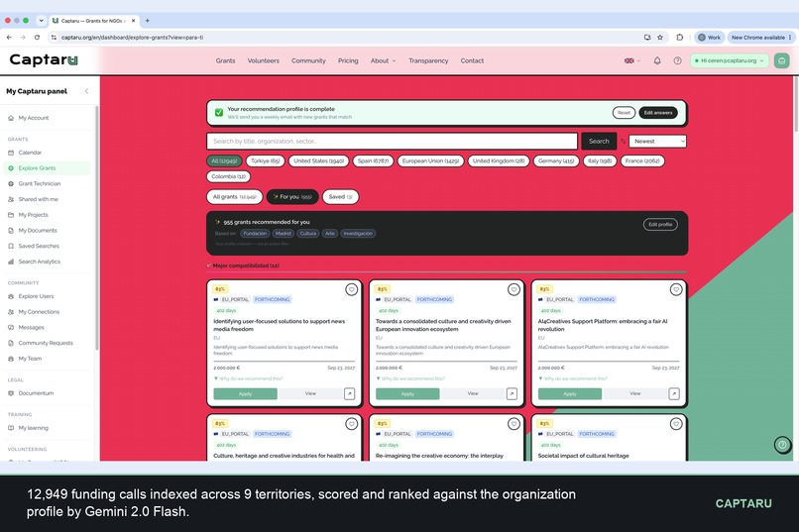The width and height of the screenshot is (799, 532).
Task: Switch to For you tab
Action: 292,196
